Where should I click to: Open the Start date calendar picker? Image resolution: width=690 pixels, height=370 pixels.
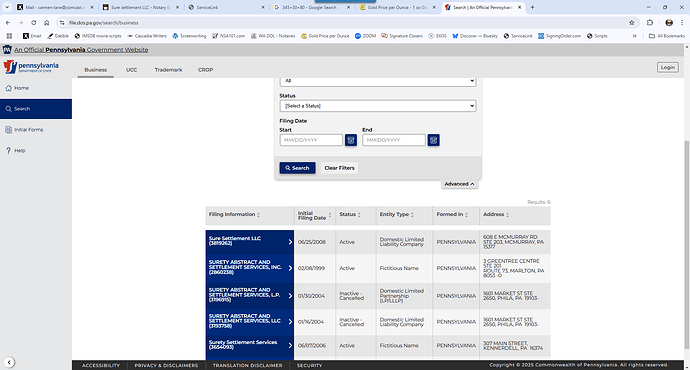click(x=351, y=140)
